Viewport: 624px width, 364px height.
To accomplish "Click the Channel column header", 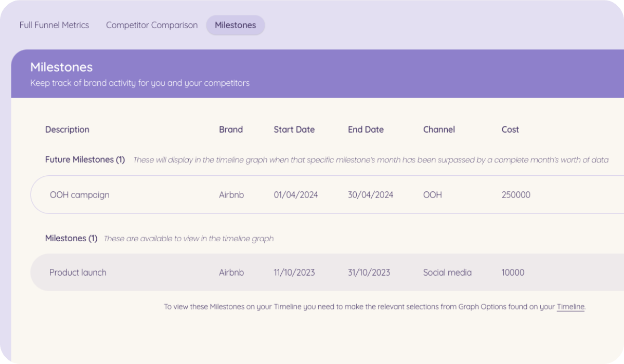I will coord(439,129).
